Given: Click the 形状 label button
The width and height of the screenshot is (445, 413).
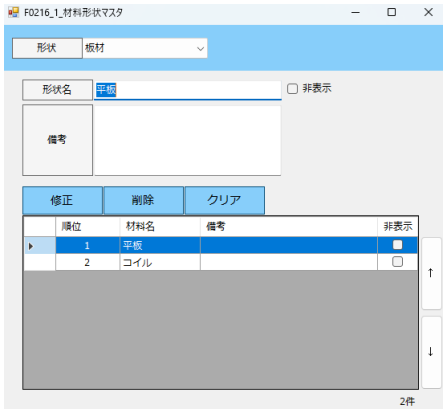Looking at the screenshot, I should click(x=47, y=48).
